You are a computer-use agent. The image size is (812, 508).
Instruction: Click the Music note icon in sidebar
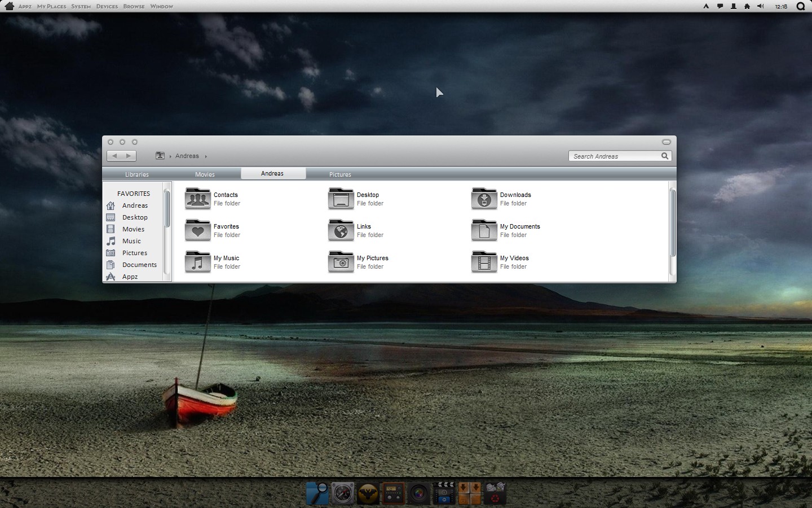(x=111, y=241)
